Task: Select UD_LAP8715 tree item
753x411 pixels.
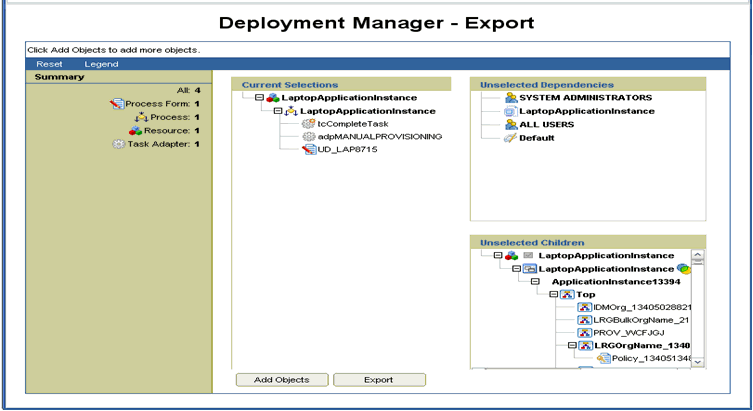Action: [347, 149]
